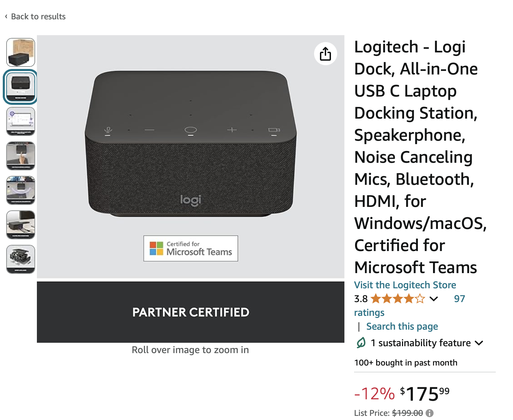
Task: Select the exploded-view dock thumbnail
Action: click(21, 259)
